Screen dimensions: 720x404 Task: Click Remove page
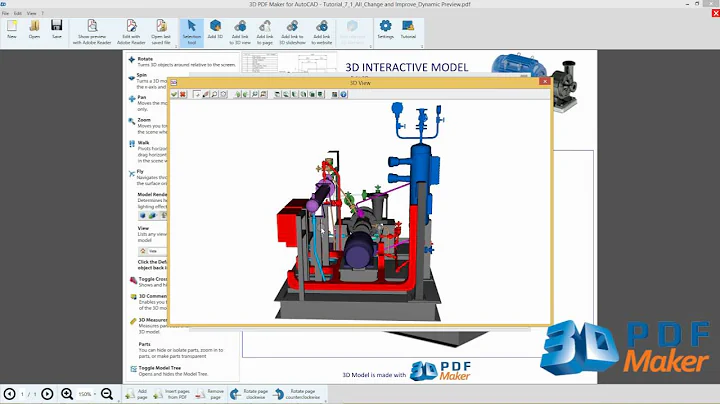tap(209, 394)
